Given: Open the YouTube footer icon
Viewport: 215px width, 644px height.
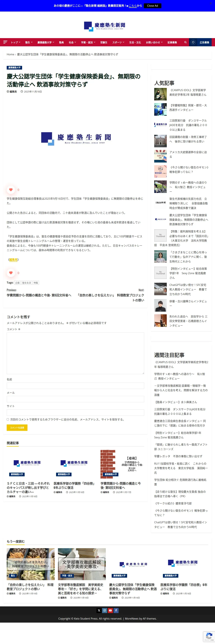Looking at the screenshot, I should (x=110, y=611).
